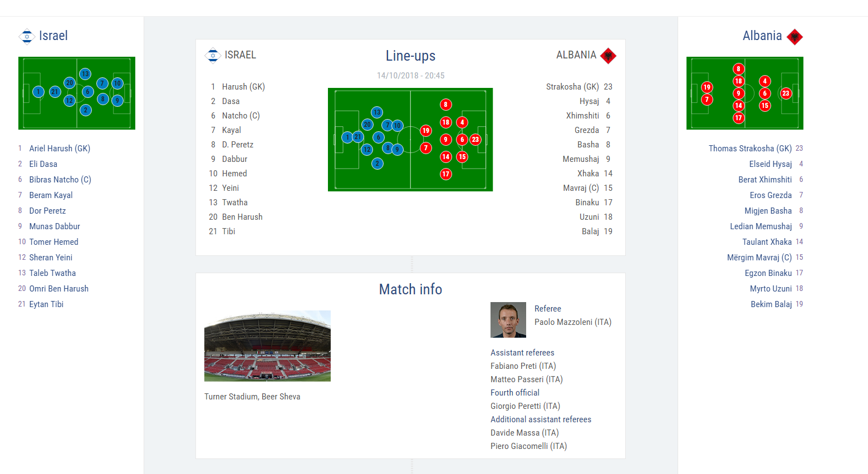Select blue marker 13 on central pitch
This screenshot has width=868, height=474.
tap(377, 112)
